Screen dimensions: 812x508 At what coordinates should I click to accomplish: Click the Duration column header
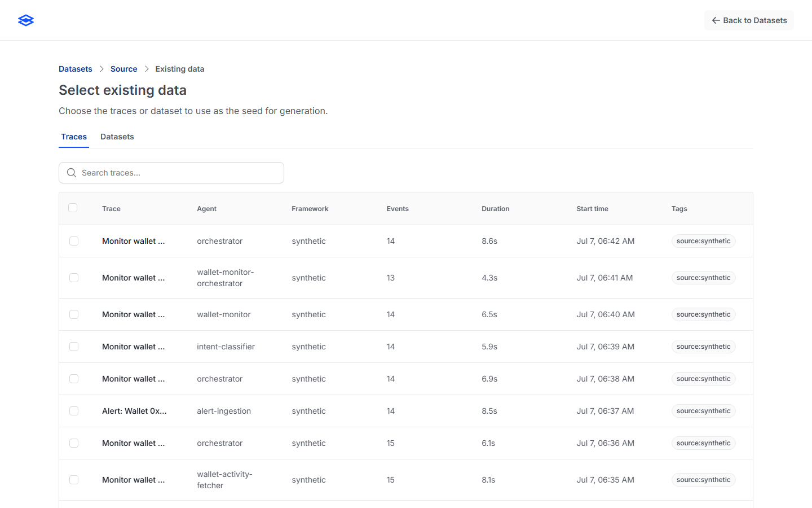click(x=496, y=209)
